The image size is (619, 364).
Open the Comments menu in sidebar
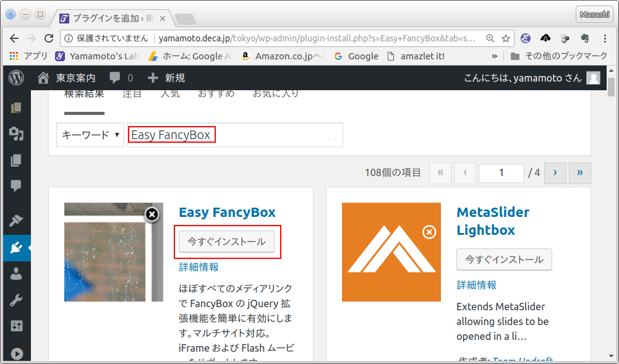[16, 186]
